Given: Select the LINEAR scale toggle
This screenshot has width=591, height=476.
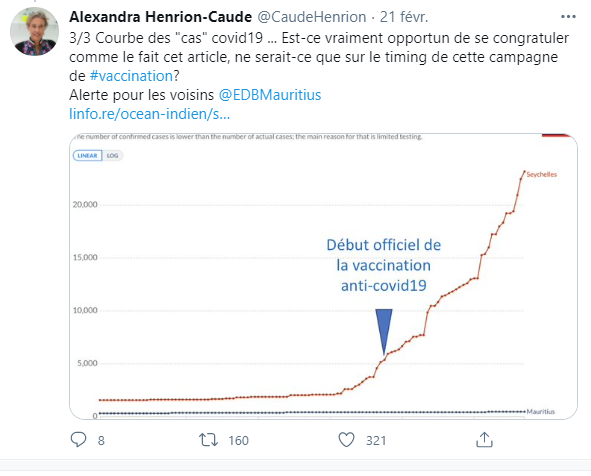Looking at the screenshot, I should [x=87, y=155].
